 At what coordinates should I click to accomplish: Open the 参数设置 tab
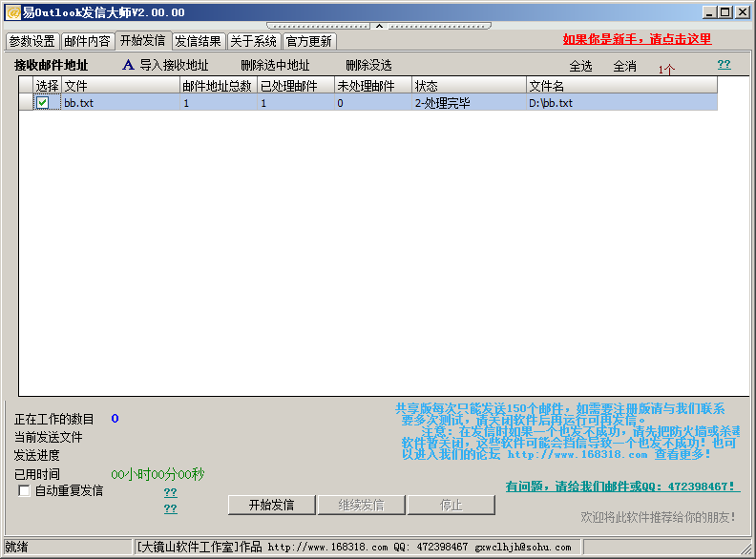pyautogui.click(x=32, y=42)
